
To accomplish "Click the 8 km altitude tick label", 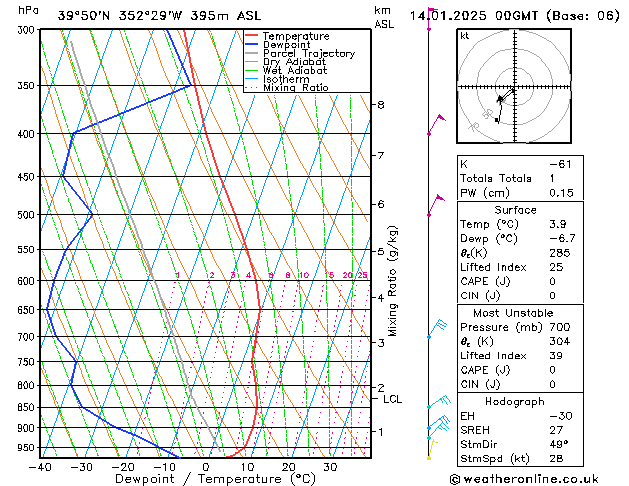I will [380, 105].
